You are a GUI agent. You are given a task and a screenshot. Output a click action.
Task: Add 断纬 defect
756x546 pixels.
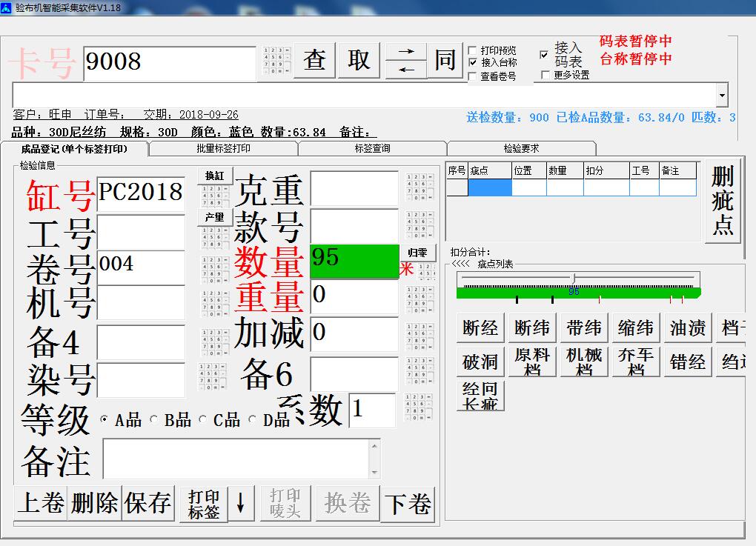tap(532, 328)
